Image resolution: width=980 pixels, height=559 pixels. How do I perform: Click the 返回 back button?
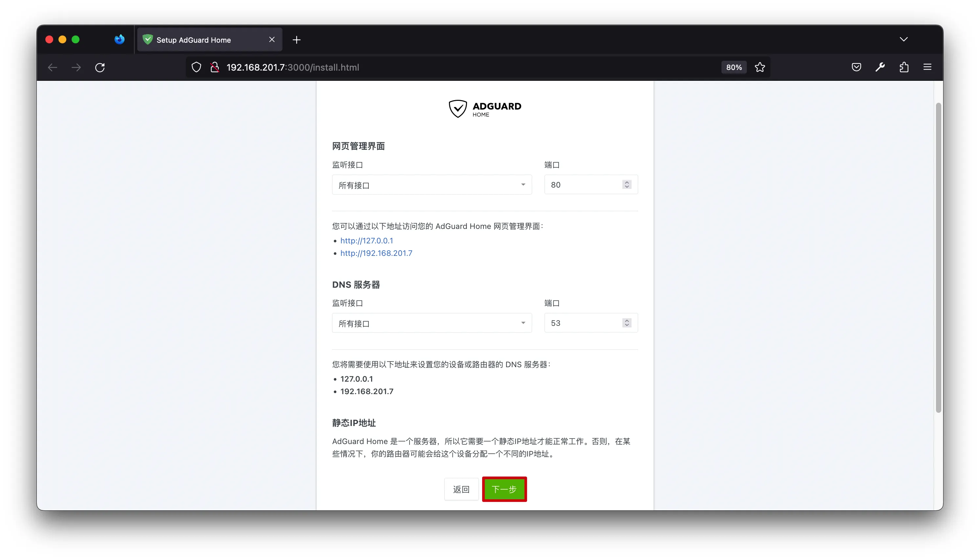coord(461,489)
